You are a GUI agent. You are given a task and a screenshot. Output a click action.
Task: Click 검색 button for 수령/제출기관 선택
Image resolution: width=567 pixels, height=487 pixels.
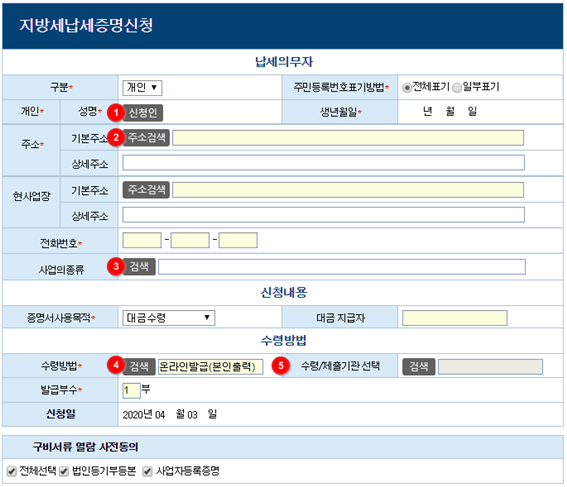click(419, 367)
